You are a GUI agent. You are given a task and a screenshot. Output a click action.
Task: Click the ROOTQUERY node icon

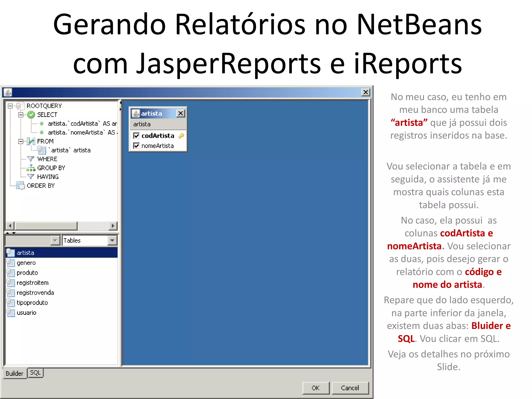pos(20,106)
